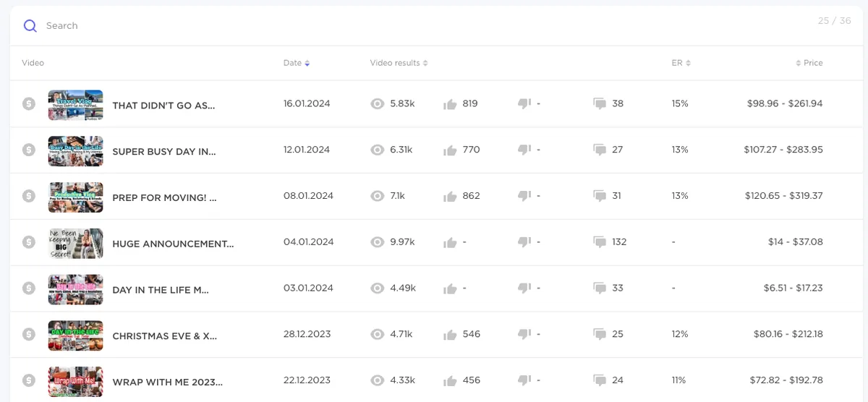Click dollar icon for PREP FOR MOVING row
This screenshot has height=402, width=868.
coord(29,196)
